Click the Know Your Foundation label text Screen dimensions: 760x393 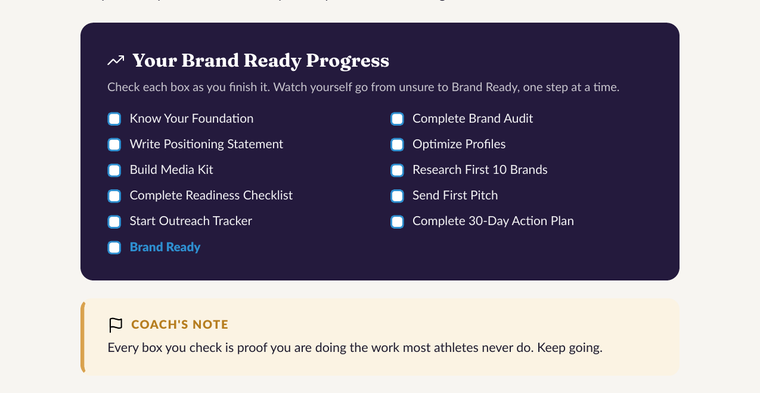pyautogui.click(x=191, y=119)
